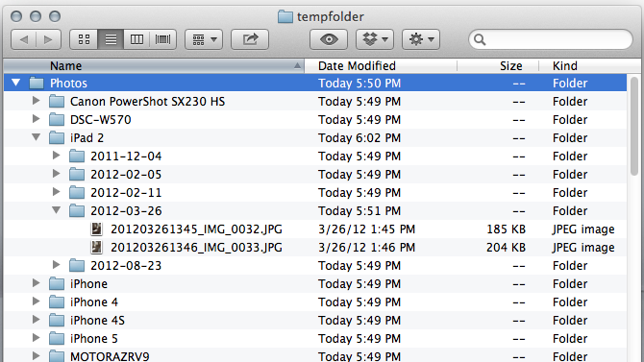The height and width of the screenshot is (362, 644).
Task: Sort by the Size column header
Action: (498, 65)
